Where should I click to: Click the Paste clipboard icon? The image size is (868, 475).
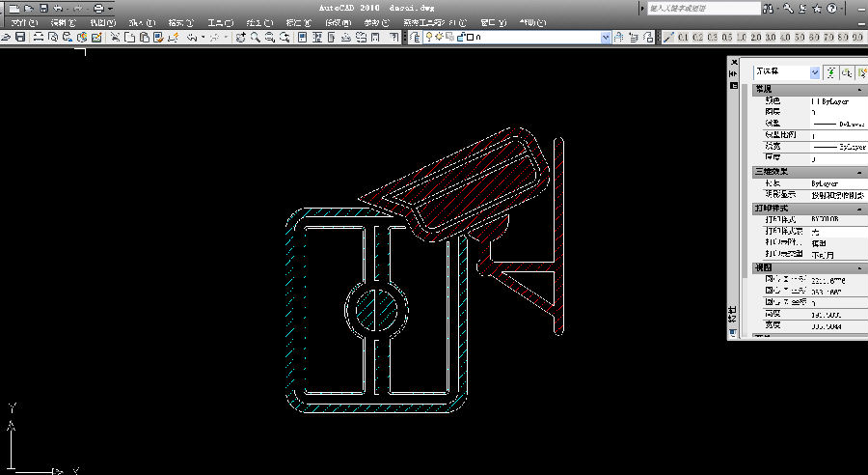144,38
